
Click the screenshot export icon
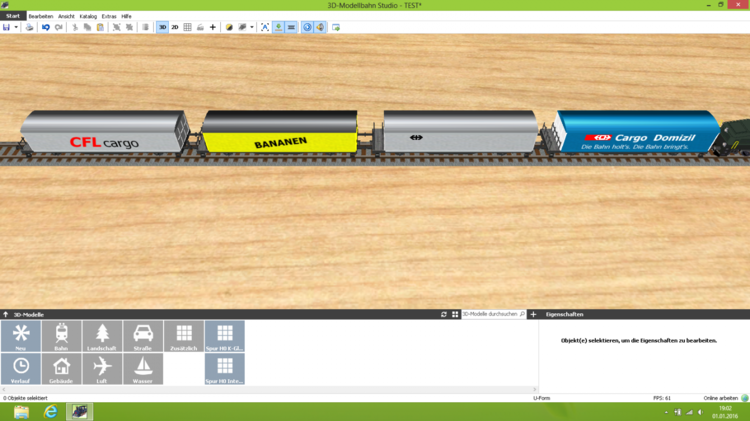pos(336,27)
